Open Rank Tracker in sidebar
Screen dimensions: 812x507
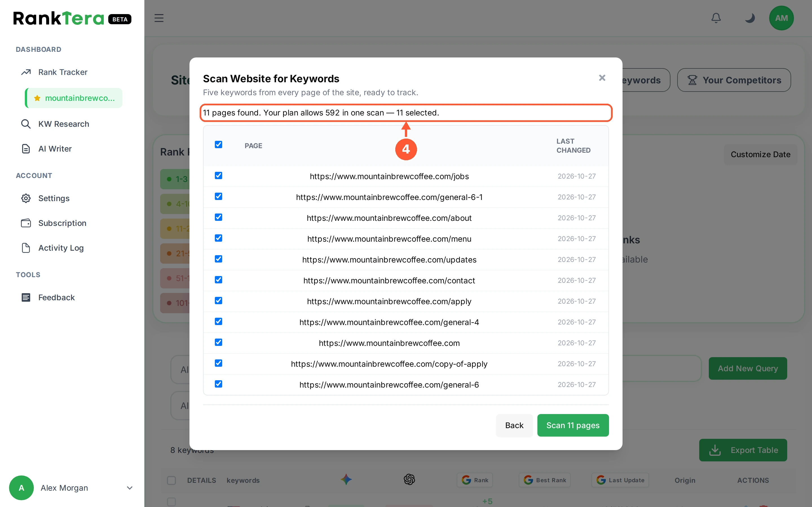pyautogui.click(x=63, y=72)
